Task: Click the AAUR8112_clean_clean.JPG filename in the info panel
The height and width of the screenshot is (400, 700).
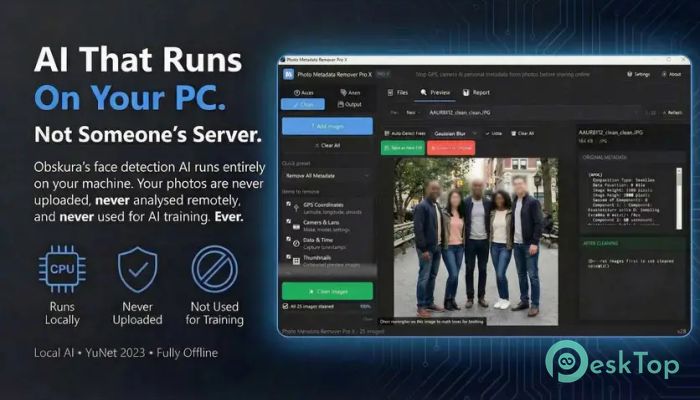Action: coord(610,133)
